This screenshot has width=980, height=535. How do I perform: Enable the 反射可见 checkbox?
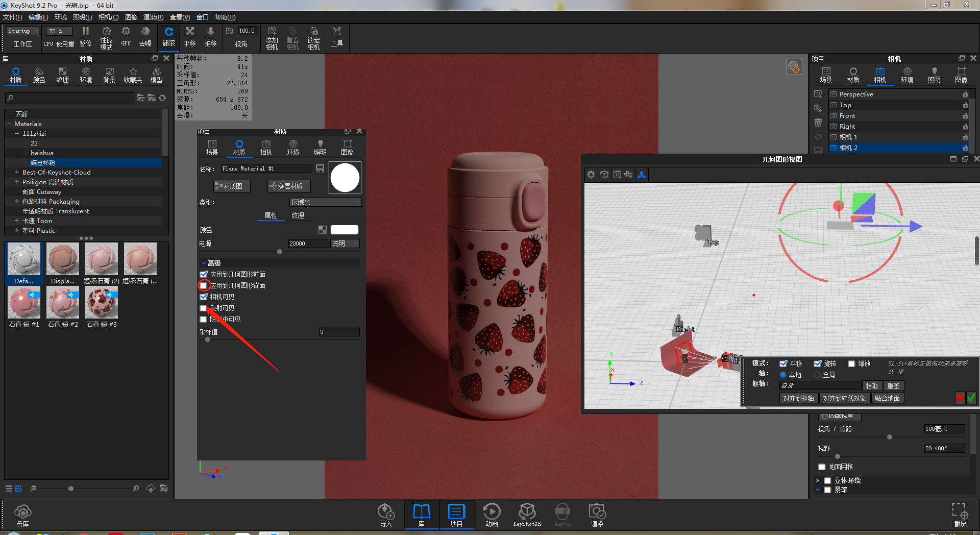[203, 308]
